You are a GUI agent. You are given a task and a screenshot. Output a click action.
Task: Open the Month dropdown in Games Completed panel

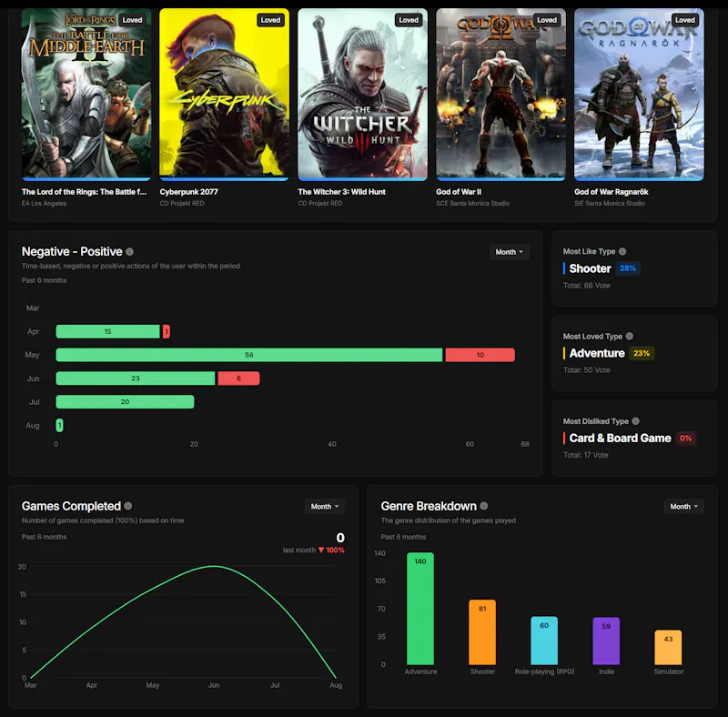pyautogui.click(x=325, y=506)
